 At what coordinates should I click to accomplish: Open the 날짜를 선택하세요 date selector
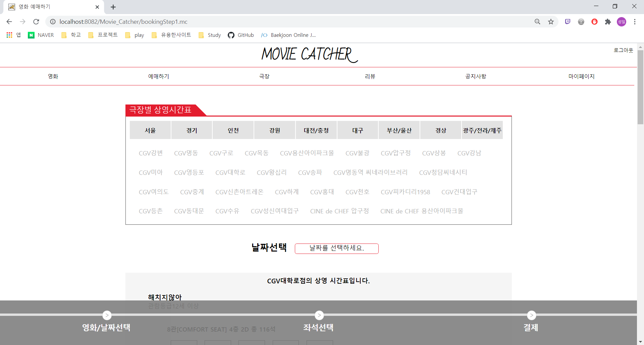click(x=336, y=248)
